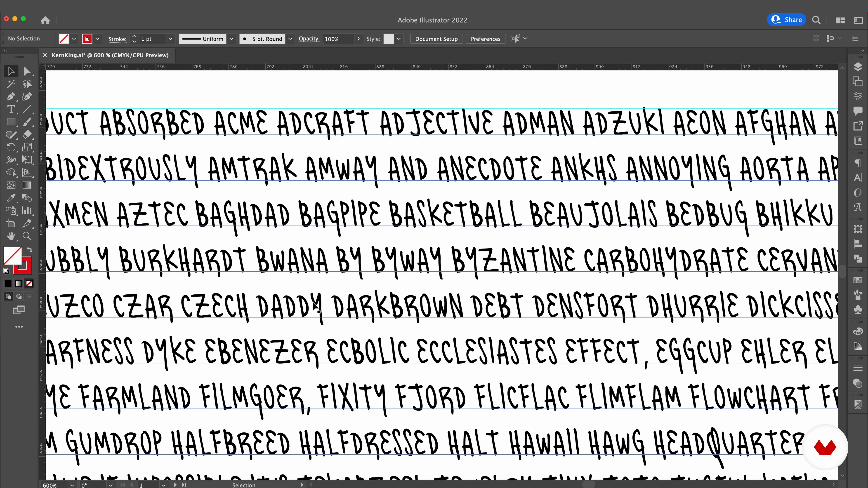This screenshot has width=868, height=488.
Task: Select the Artboard tool
Action: tap(11, 223)
